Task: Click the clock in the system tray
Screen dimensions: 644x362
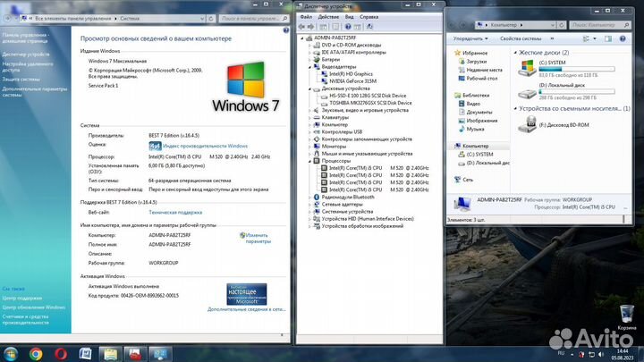Action: (x=623, y=354)
